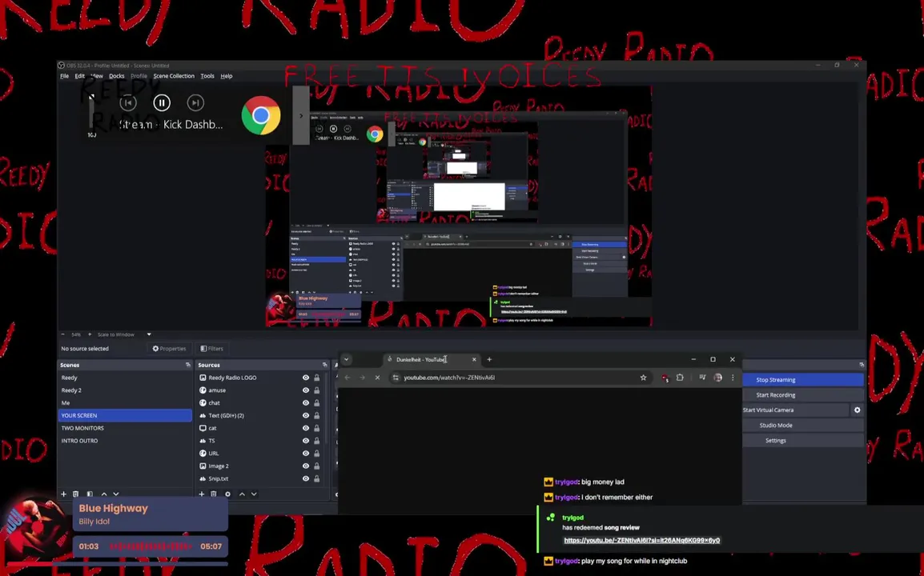Viewport: 924px width, 576px height.
Task: Hide the Snip.txt source
Action: tap(305, 479)
